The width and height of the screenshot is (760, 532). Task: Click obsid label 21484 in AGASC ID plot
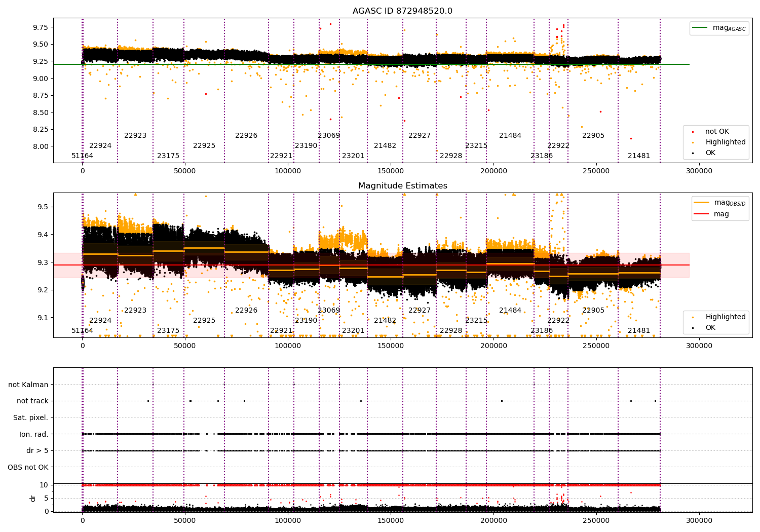tap(510, 135)
